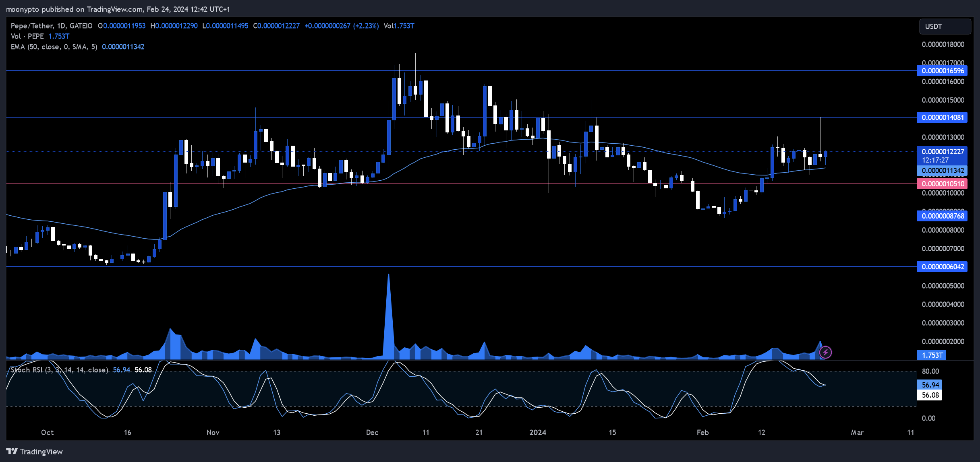The image size is (980, 462).
Task: Click the Oct date on time axis
Action: click(x=47, y=433)
